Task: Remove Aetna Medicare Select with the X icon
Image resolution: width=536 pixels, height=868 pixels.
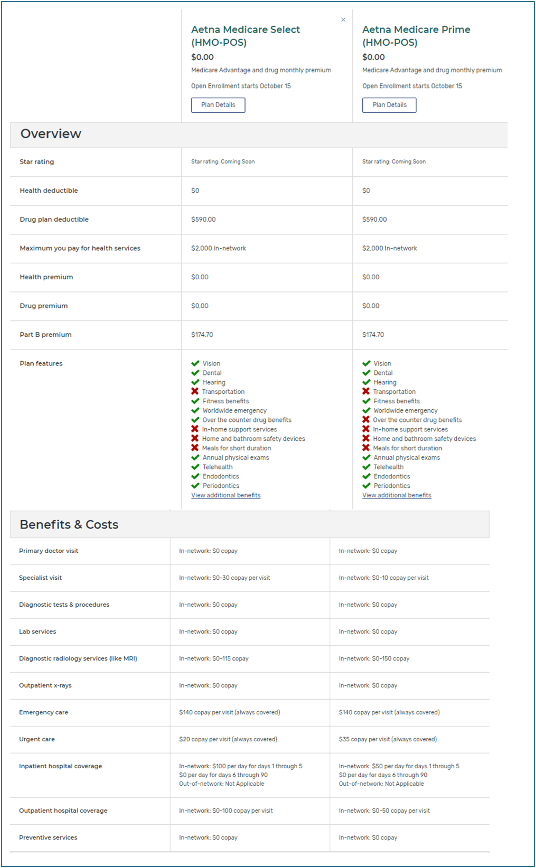Action: click(x=343, y=19)
